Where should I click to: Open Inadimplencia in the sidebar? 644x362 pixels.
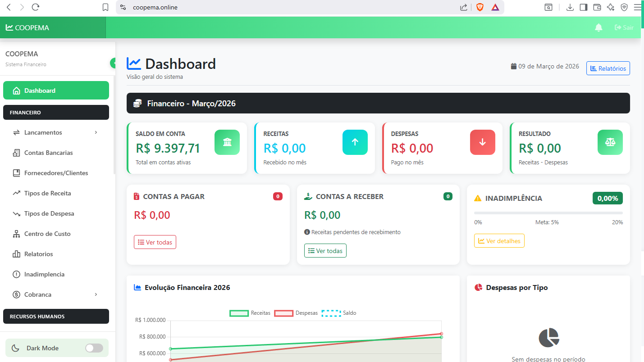click(x=56, y=274)
